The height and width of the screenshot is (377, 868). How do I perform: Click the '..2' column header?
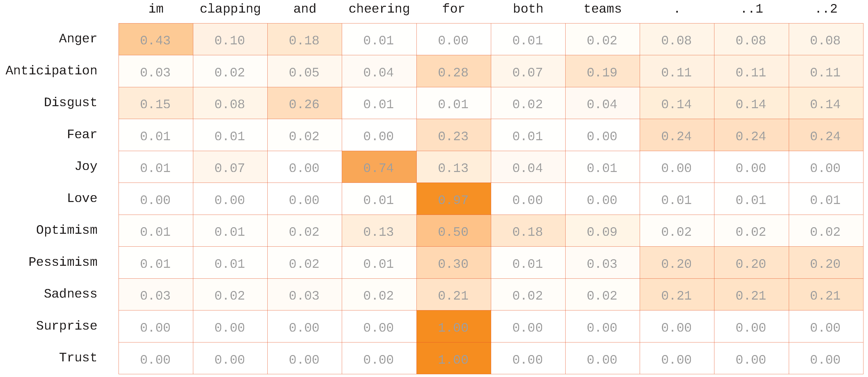[826, 9]
